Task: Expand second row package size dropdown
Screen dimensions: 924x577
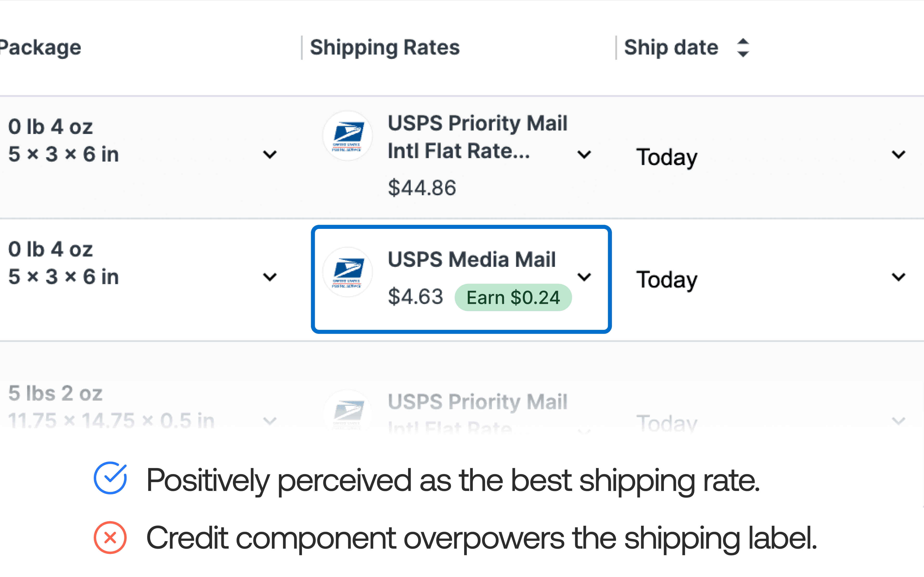Action: coord(270,277)
